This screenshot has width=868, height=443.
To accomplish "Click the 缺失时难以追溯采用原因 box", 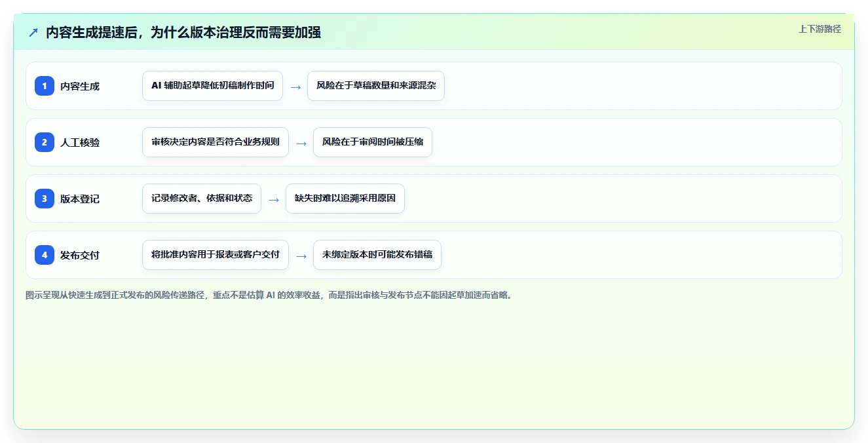I will coord(345,199).
